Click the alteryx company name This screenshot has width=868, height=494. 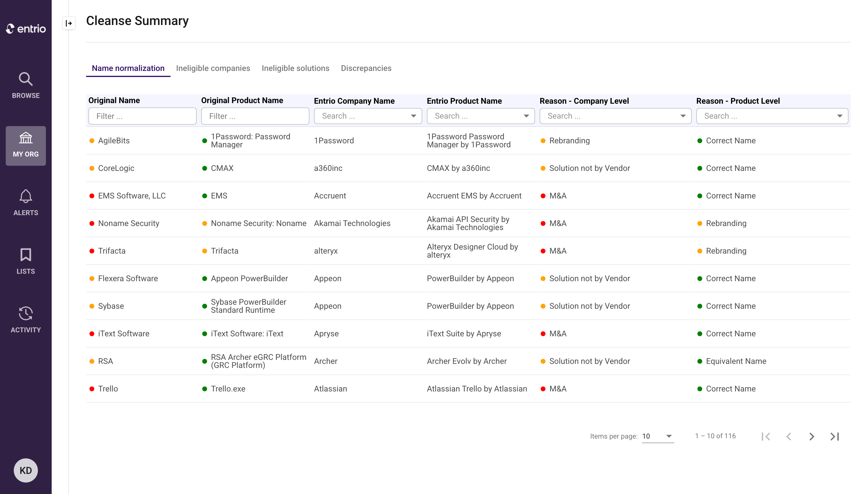click(x=325, y=251)
